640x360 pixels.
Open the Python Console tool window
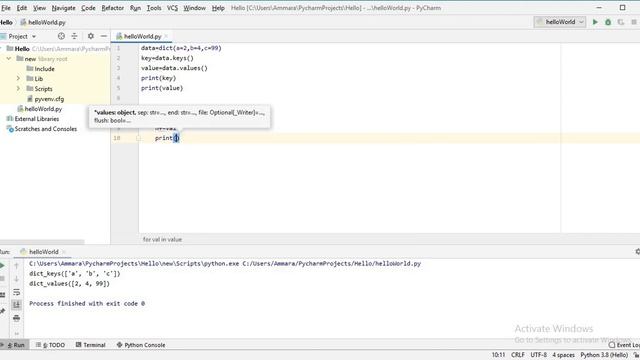click(141, 345)
